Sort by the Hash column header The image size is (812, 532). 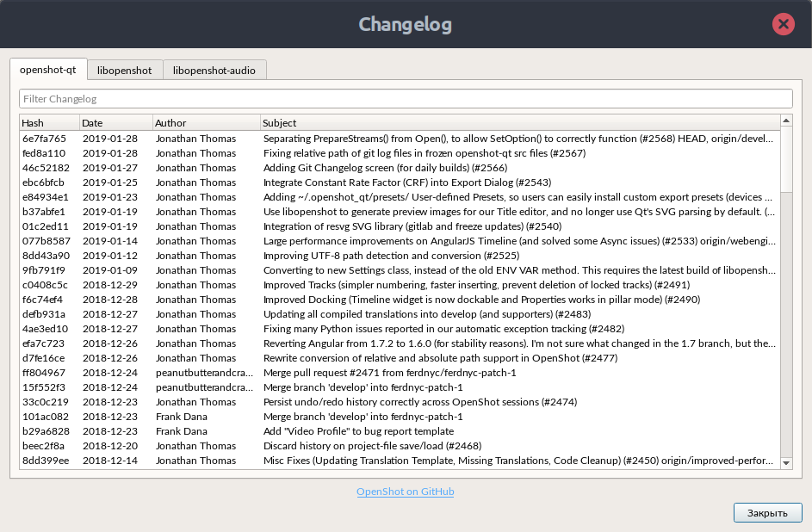click(49, 122)
